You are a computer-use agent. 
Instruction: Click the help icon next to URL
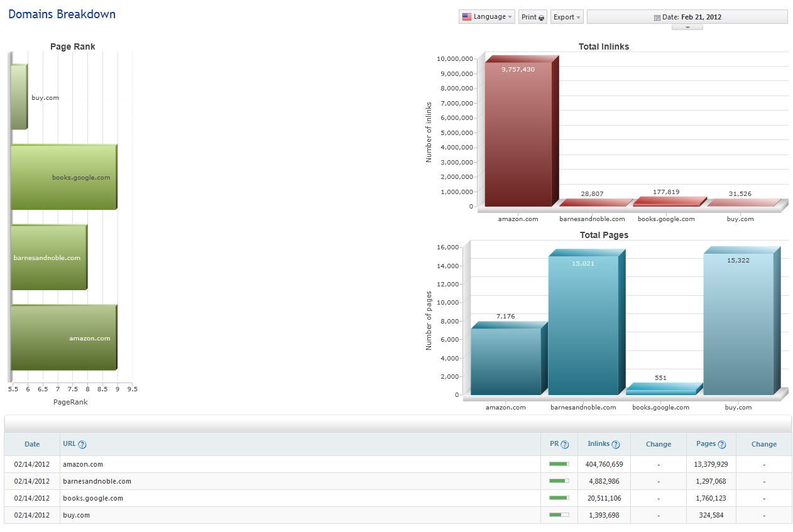pos(82,445)
